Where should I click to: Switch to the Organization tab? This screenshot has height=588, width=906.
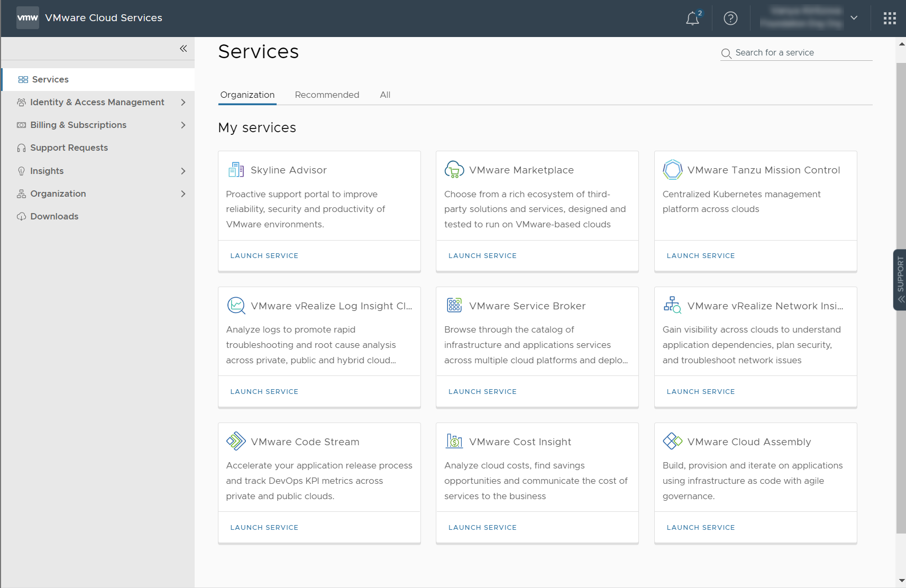[248, 95]
